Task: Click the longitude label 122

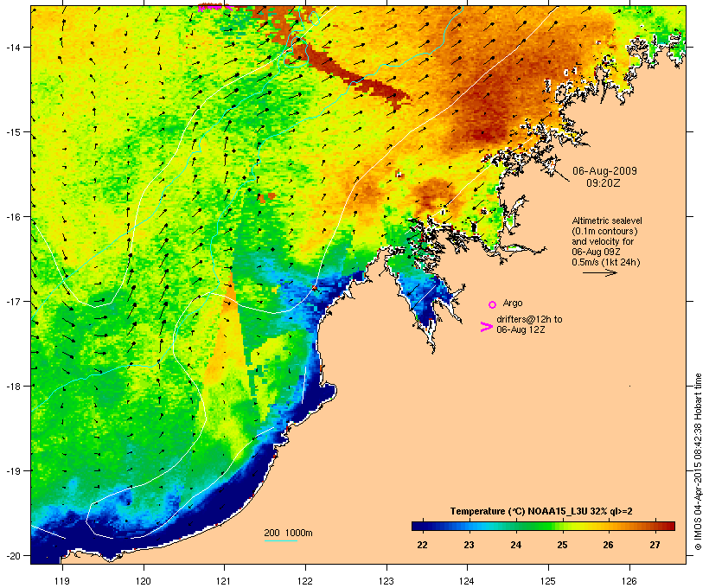Action: [x=305, y=581]
